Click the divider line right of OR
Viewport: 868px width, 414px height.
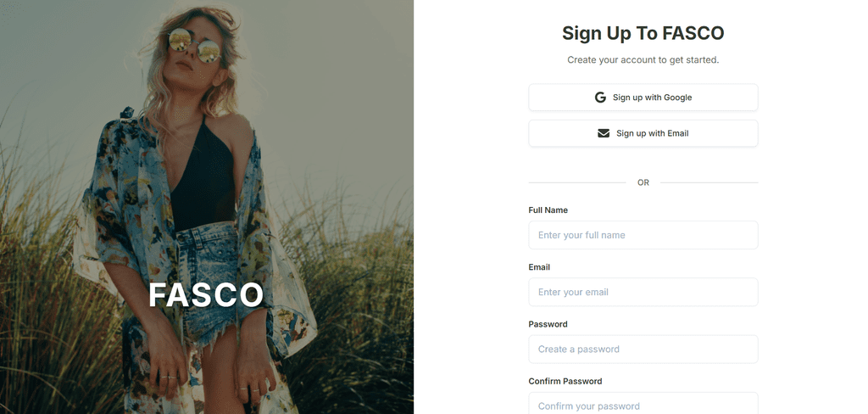(709, 182)
